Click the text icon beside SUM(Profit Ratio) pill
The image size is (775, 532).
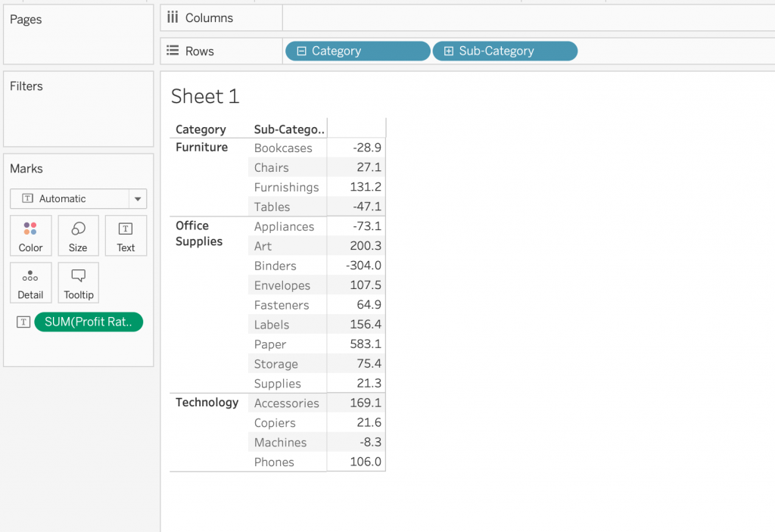pyautogui.click(x=23, y=322)
